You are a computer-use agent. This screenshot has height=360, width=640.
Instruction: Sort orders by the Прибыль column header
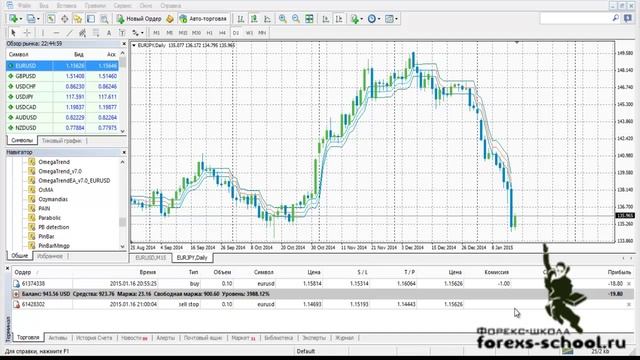click(x=619, y=272)
